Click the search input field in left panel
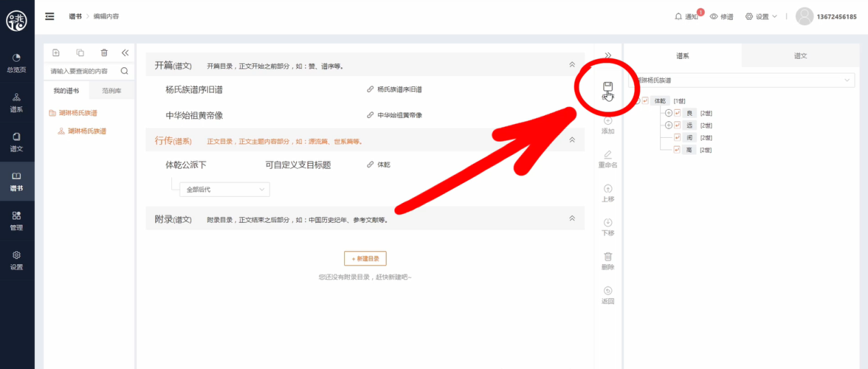 click(80, 71)
